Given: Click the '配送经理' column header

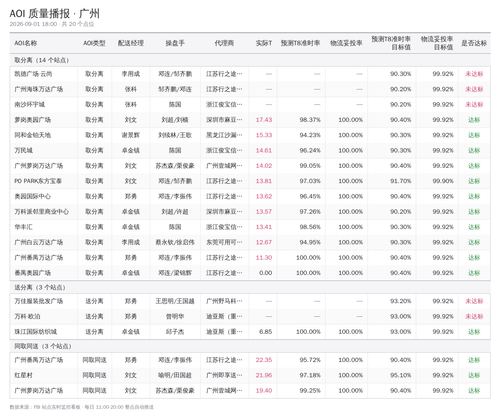Looking at the screenshot, I should coord(131,43).
